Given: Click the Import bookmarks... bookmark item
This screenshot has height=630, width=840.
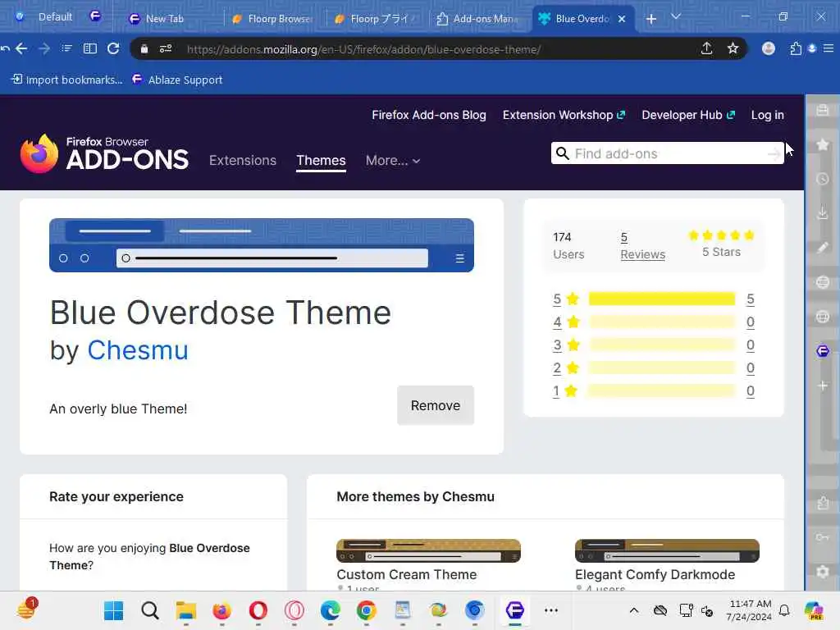Looking at the screenshot, I should pyautogui.click(x=67, y=80).
